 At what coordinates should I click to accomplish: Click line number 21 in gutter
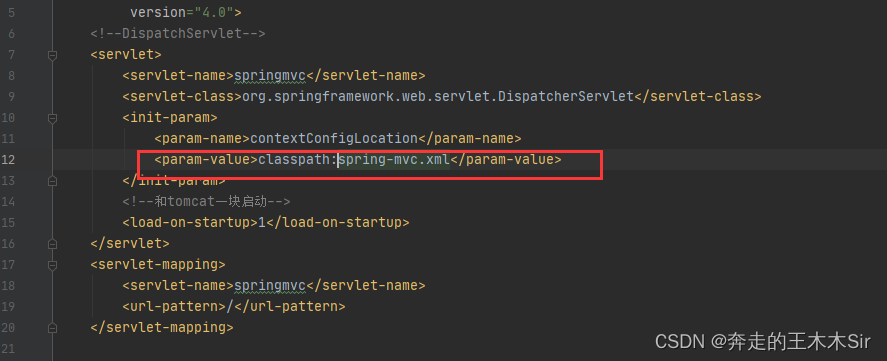pyautogui.click(x=8, y=349)
